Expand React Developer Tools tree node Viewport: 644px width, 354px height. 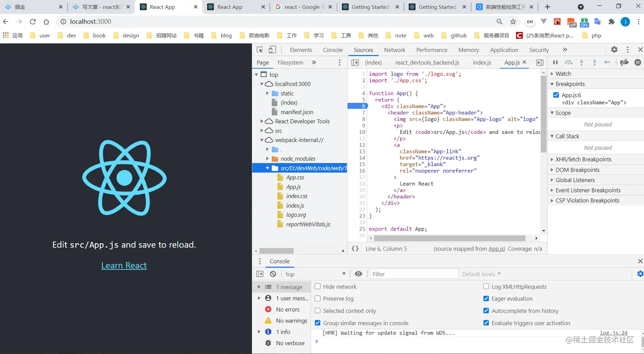(262, 121)
